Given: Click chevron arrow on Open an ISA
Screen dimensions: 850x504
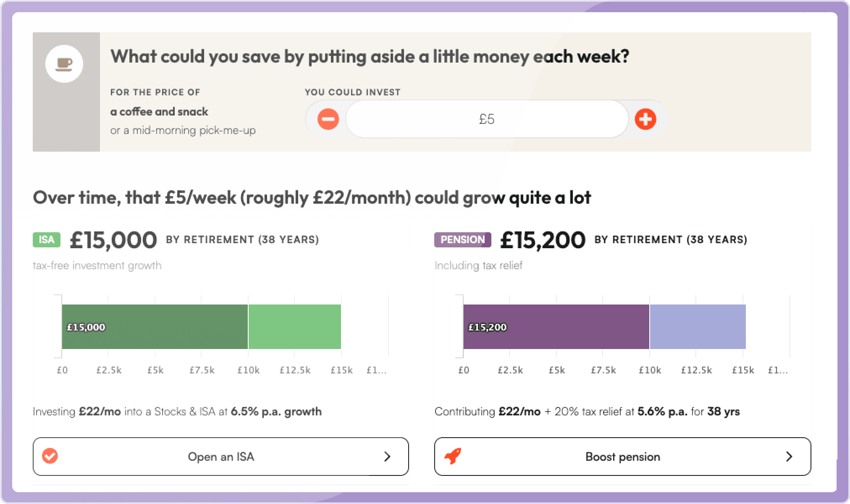Looking at the screenshot, I should [387, 457].
